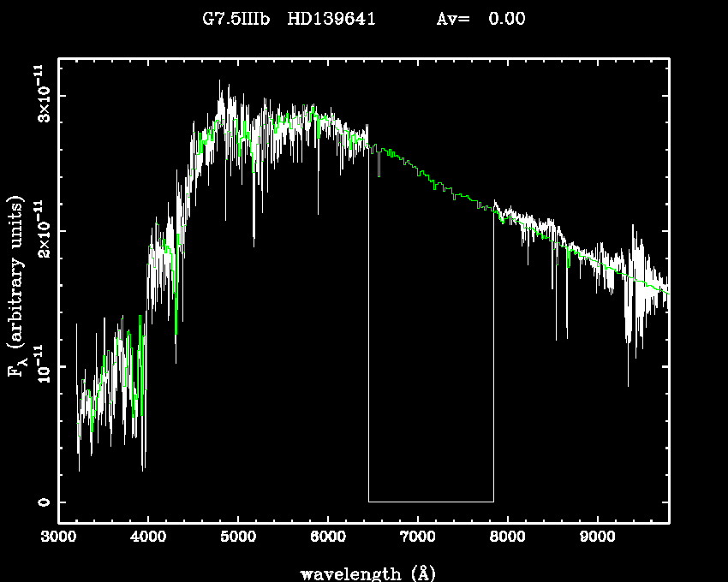Click the 4000 wavelength tick label
The width and height of the screenshot is (728, 582).
pyautogui.click(x=148, y=539)
